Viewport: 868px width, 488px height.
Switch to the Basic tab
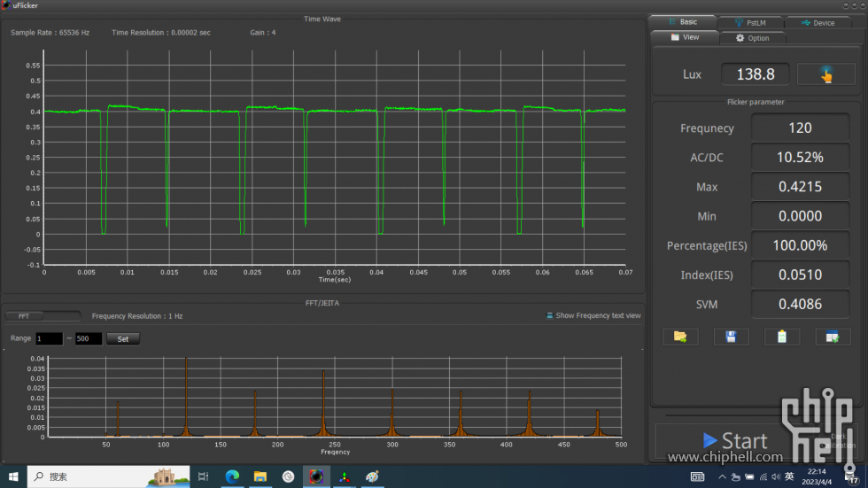pyautogui.click(x=683, y=22)
